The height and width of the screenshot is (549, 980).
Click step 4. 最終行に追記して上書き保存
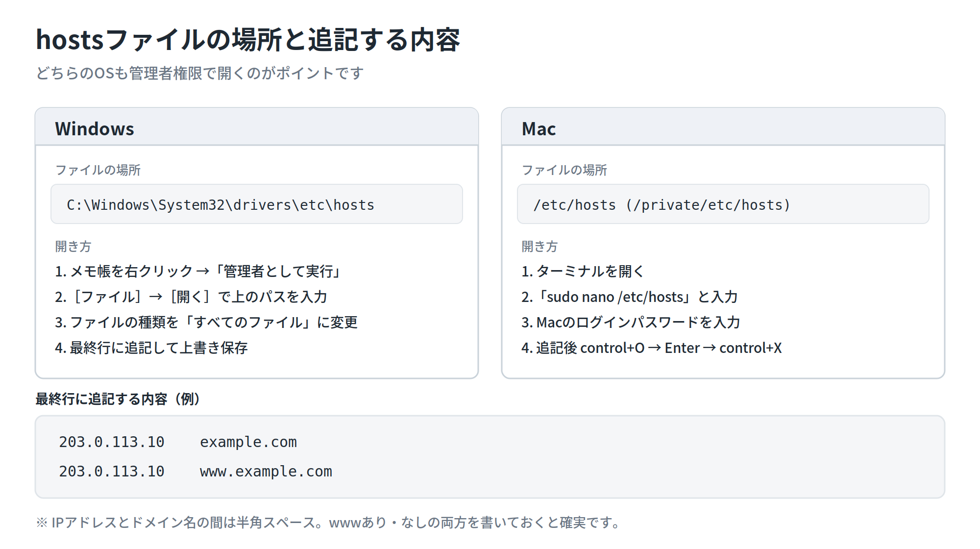tap(151, 348)
